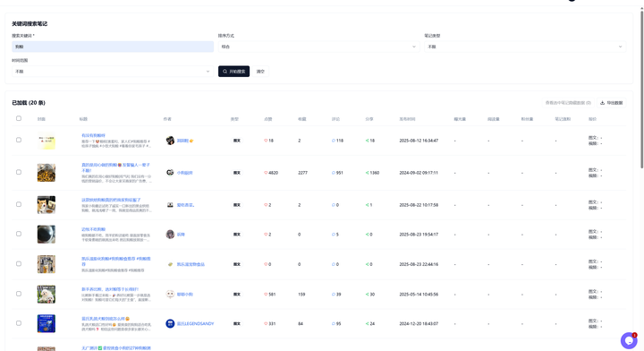Open the blue cover thumbnail in the 2024-12-20 row

[47, 323]
